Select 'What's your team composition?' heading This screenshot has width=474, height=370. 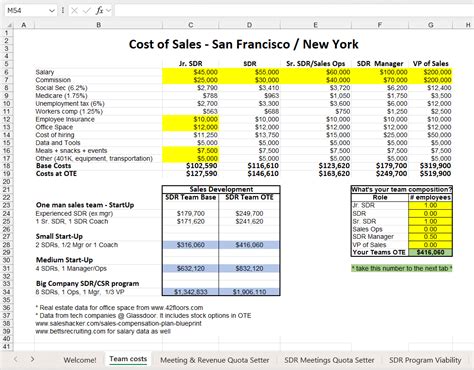tap(402, 189)
